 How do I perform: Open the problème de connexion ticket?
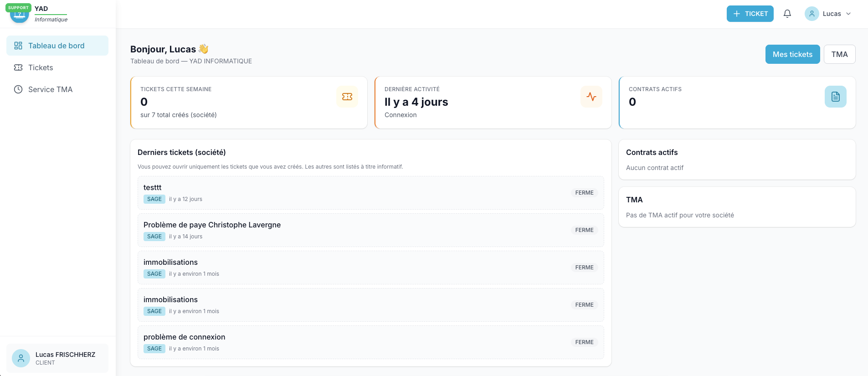(371, 342)
